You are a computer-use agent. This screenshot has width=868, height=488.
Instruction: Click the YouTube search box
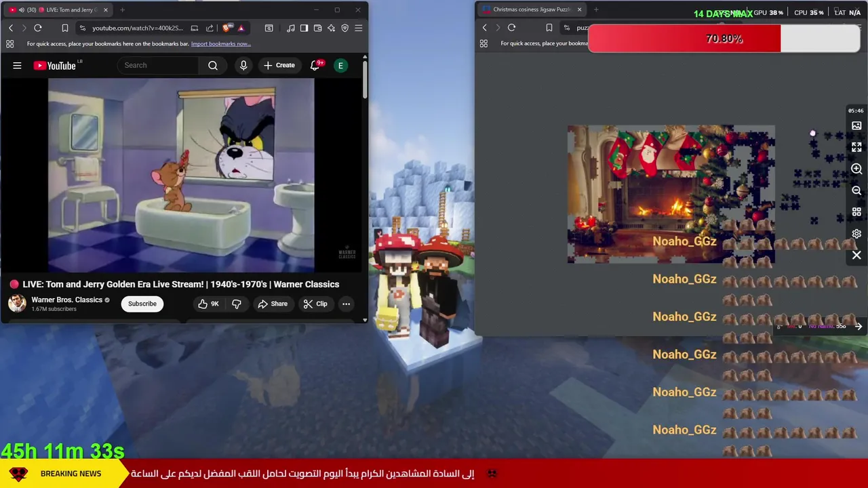click(158, 65)
